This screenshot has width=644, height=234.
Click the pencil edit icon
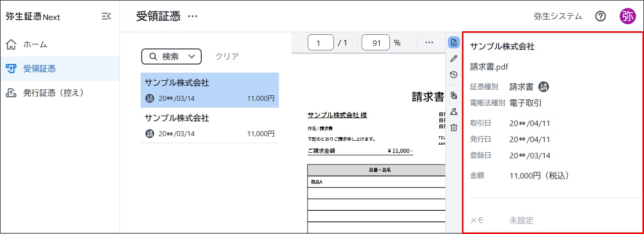pyautogui.click(x=454, y=58)
